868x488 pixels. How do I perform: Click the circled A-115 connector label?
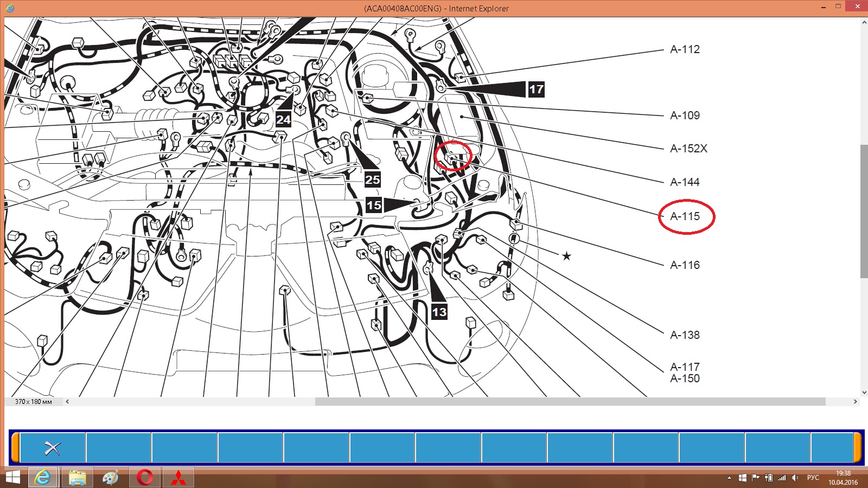click(685, 216)
